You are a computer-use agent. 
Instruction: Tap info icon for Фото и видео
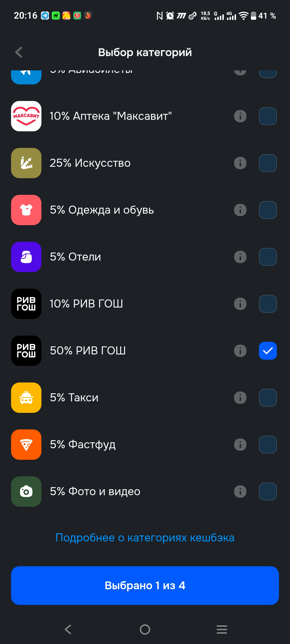coord(240,492)
